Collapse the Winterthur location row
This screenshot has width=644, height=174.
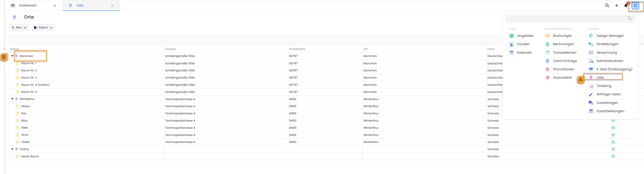(x=12, y=99)
